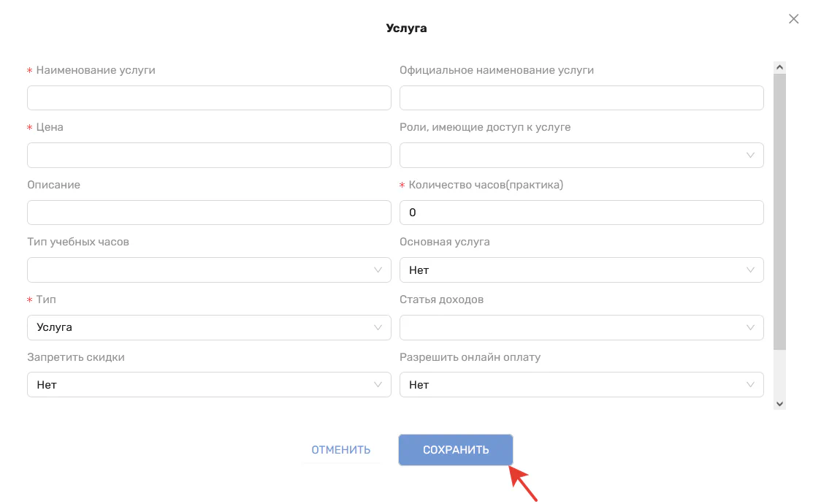
Task: Click the ОТМЕНИТЬ button
Action: (341, 450)
